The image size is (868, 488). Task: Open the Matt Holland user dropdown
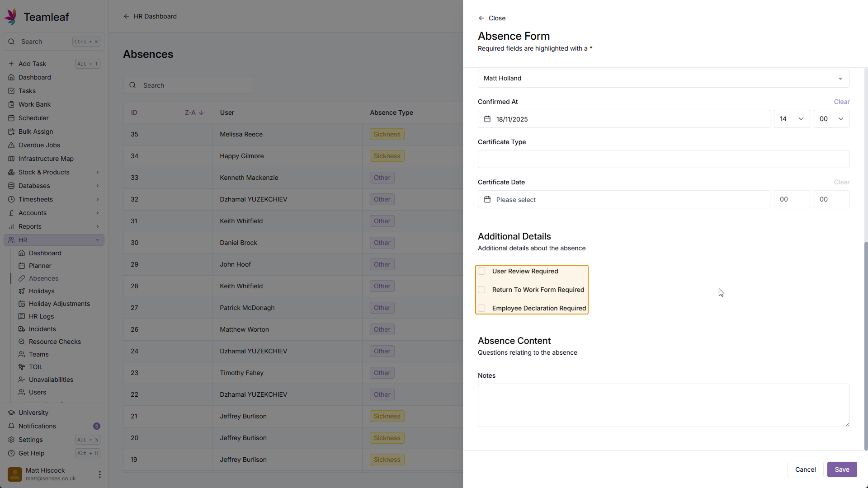663,78
